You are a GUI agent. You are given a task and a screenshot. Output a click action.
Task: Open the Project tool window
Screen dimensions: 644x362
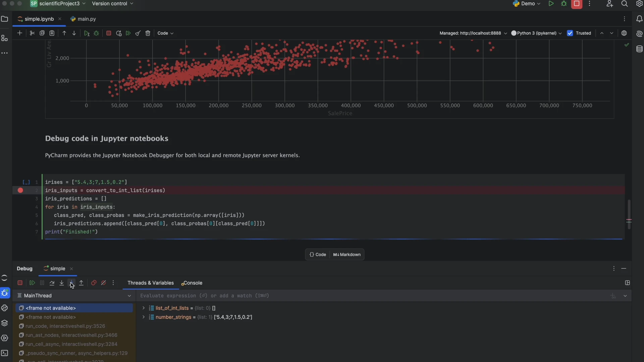(5, 19)
